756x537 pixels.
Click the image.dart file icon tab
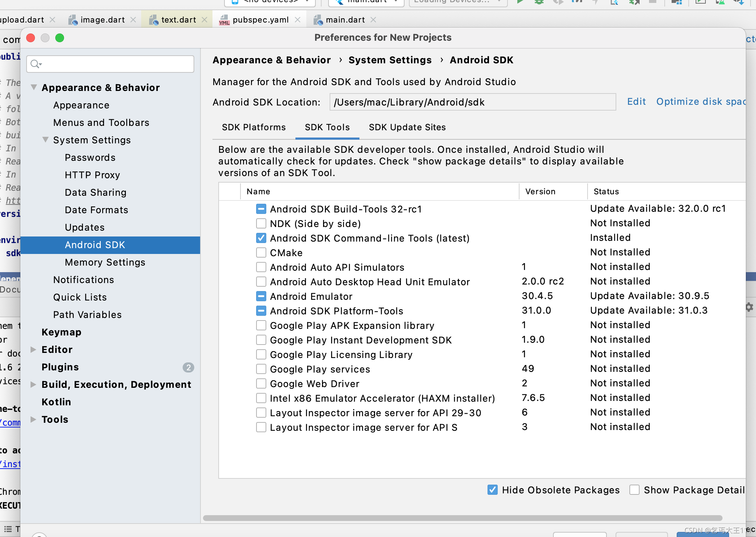(73, 20)
